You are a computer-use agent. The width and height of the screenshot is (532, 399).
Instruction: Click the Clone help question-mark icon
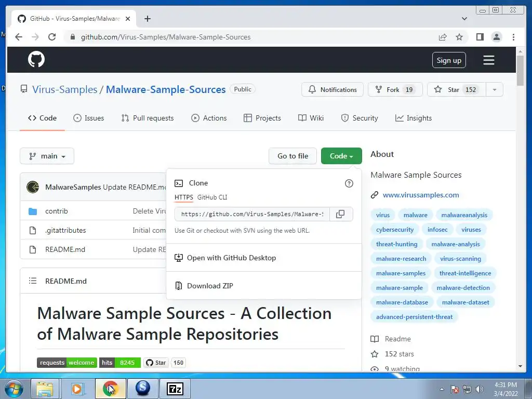click(349, 183)
